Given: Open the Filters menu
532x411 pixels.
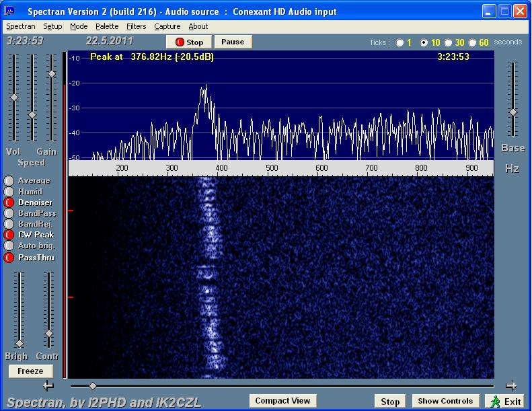Looking at the screenshot, I should 136,26.
